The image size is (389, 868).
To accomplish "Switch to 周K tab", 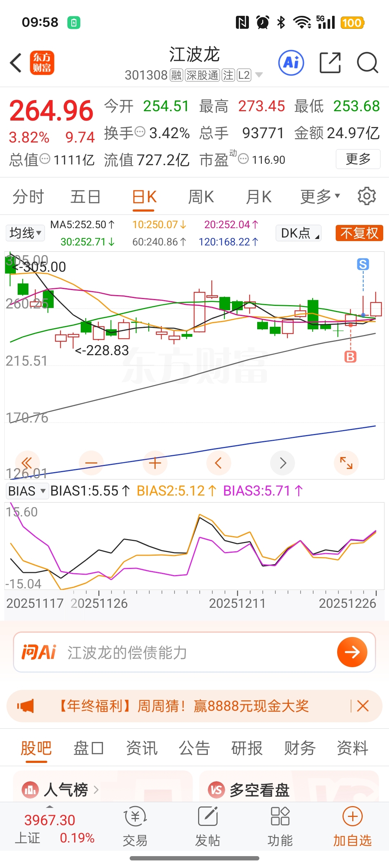I will click(201, 196).
